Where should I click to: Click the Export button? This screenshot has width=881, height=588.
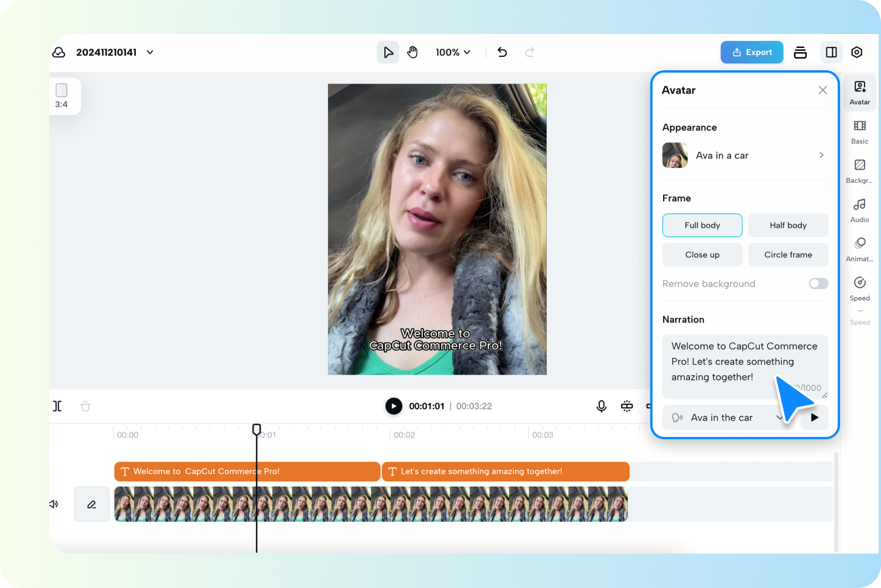tap(752, 52)
